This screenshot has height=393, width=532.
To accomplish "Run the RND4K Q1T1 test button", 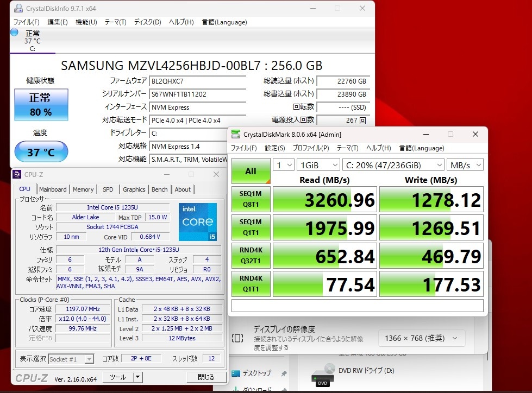I will click(x=251, y=283).
